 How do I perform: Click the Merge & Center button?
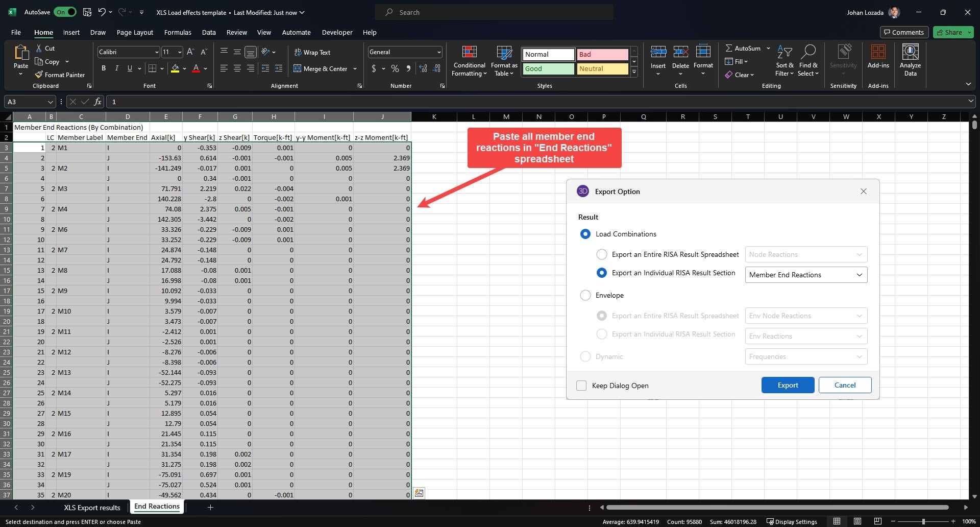[320, 68]
